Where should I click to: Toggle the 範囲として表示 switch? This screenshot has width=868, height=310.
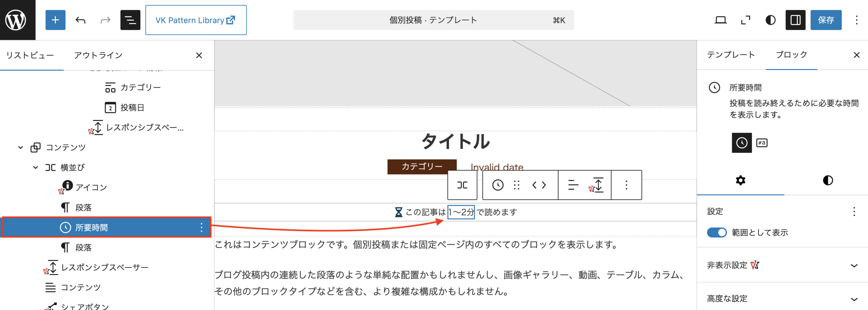click(716, 233)
